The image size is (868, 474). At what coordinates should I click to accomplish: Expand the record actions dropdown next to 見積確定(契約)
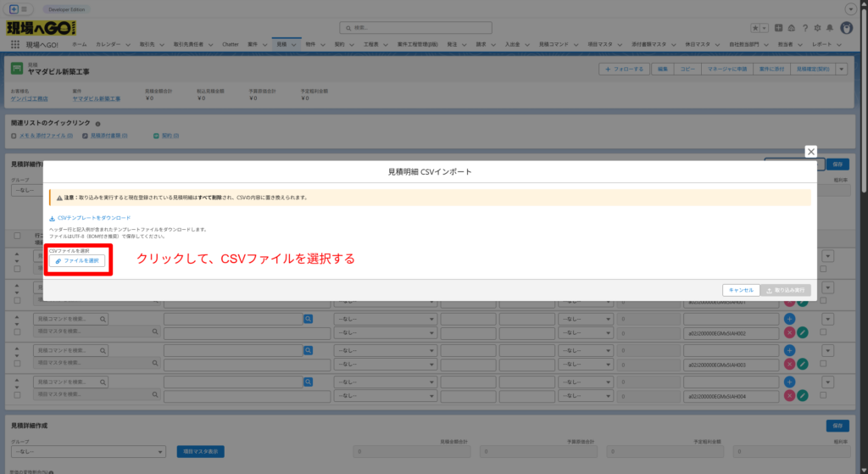(841, 69)
